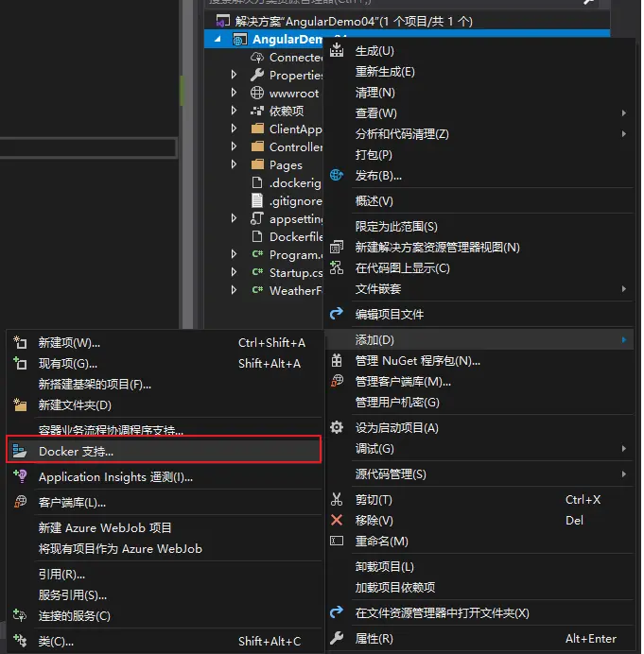Select Service Reference (服务引用) entry

(x=164, y=594)
